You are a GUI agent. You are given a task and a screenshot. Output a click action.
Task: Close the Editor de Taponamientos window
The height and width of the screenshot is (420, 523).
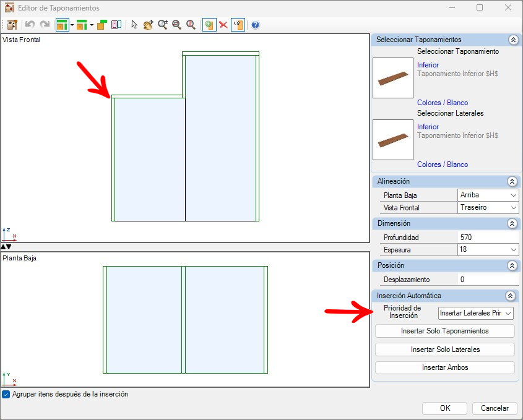(508, 7)
